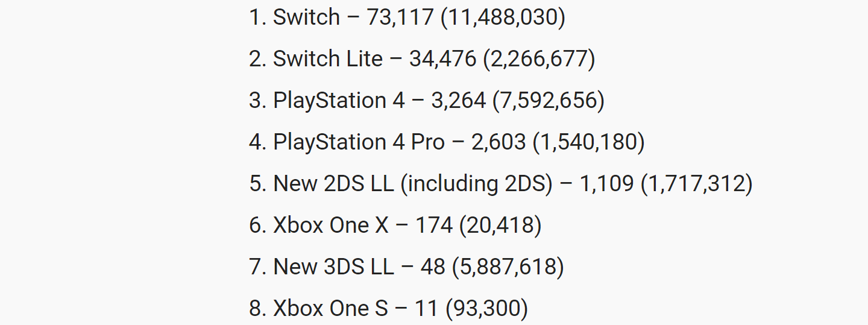
Task: Click the total 2,266,677
Action: pyautogui.click(x=539, y=59)
